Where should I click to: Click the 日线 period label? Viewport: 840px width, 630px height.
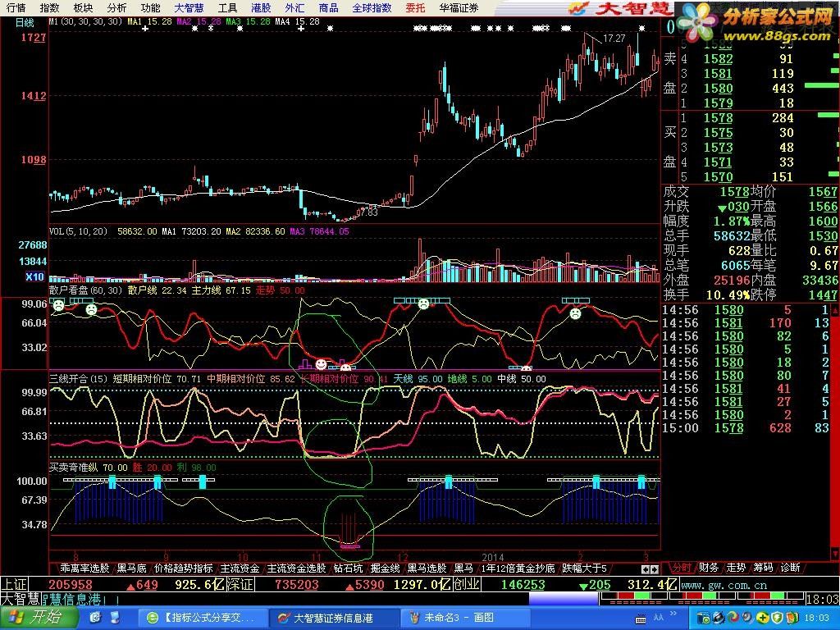coord(25,22)
